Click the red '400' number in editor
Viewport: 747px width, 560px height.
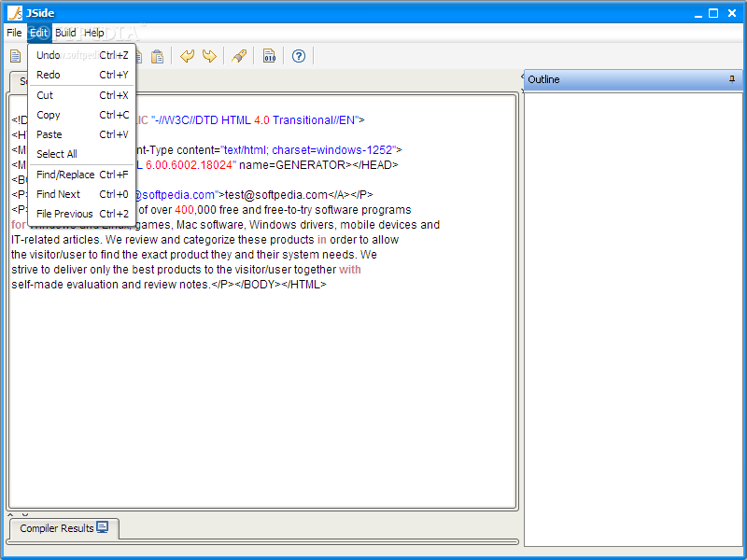(184, 210)
